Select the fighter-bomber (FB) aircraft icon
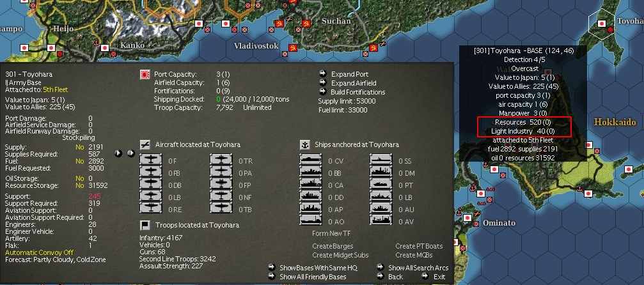Image resolution: width=644 pixels, height=285 pixels. click(151, 173)
